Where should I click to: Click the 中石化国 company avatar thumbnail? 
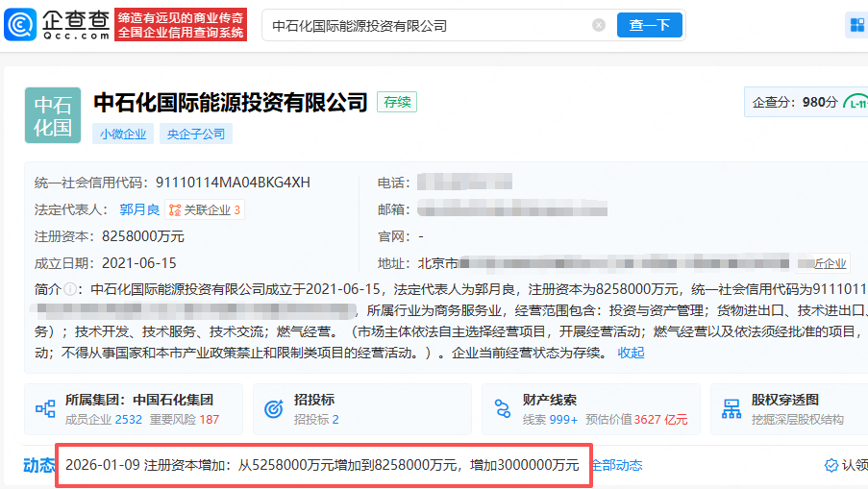coord(53,115)
